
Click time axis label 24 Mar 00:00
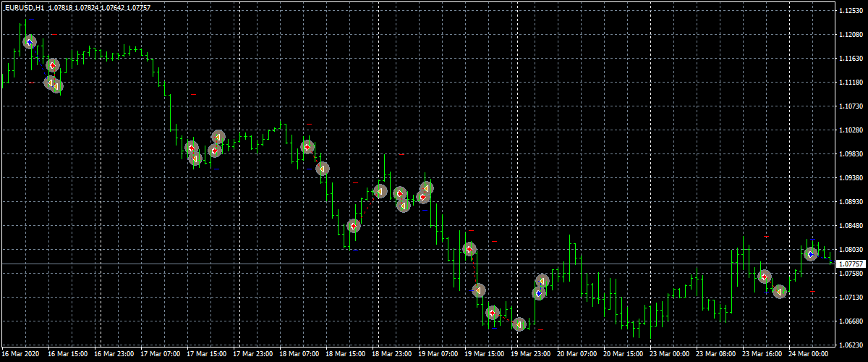pyautogui.click(x=809, y=355)
